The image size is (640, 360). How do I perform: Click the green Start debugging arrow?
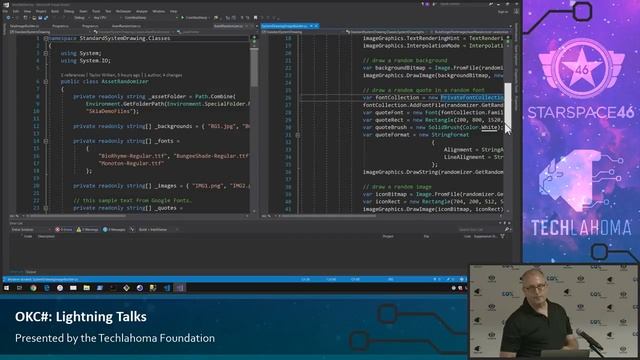click(x=182, y=18)
